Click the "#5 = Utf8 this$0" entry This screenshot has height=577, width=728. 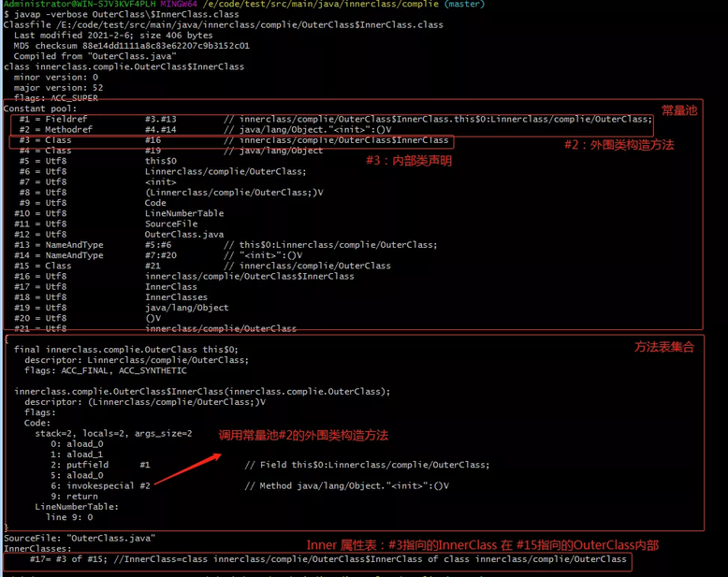coord(98,161)
